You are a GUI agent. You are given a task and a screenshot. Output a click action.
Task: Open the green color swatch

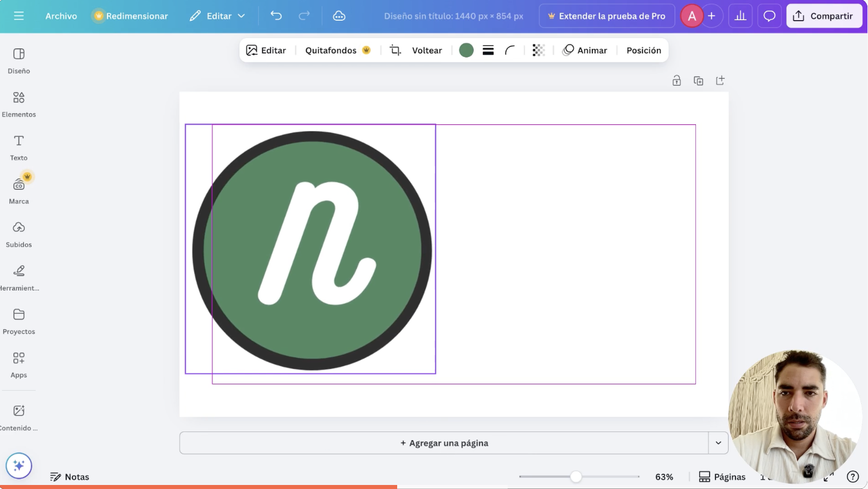pyautogui.click(x=466, y=51)
